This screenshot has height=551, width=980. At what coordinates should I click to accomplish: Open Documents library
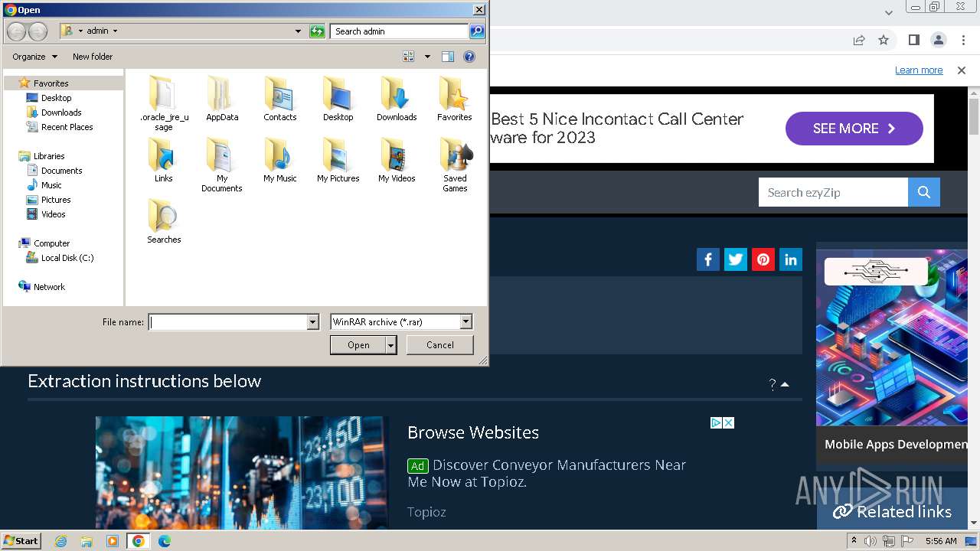point(61,171)
